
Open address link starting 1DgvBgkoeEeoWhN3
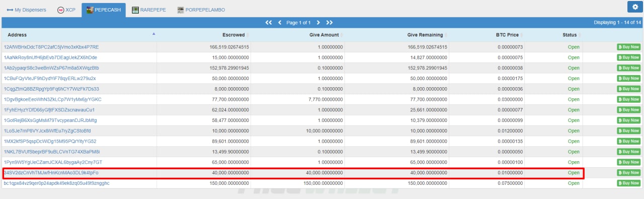click(53, 99)
